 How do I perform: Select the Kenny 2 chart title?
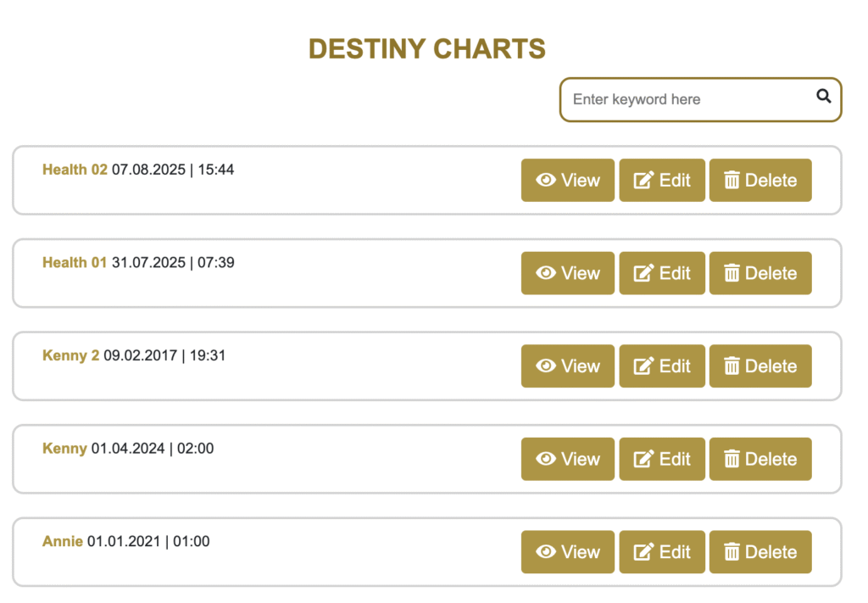click(x=70, y=355)
